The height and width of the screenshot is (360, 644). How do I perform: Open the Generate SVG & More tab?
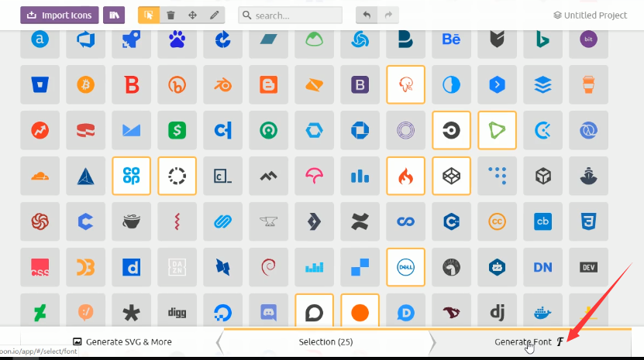pos(122,341)
